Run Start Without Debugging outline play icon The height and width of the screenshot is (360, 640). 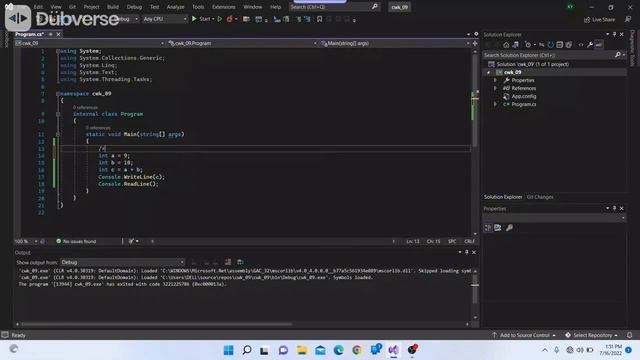pos(220,19)
